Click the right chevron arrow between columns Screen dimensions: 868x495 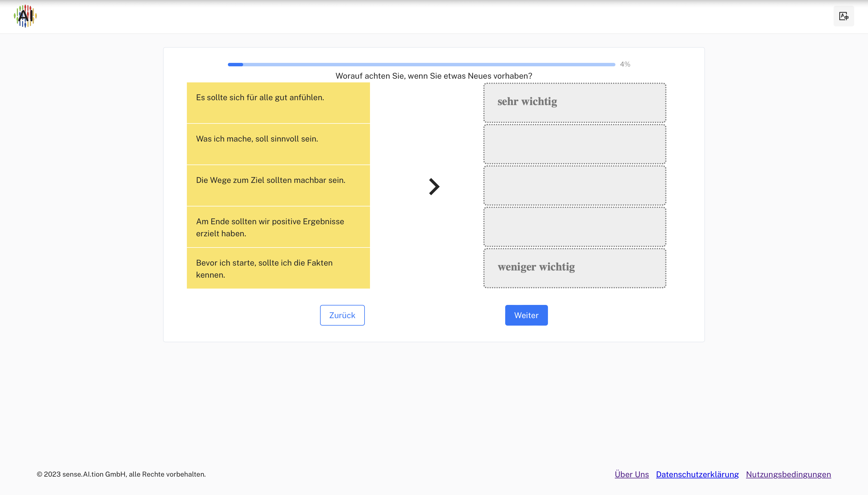[x=434, y=187]
